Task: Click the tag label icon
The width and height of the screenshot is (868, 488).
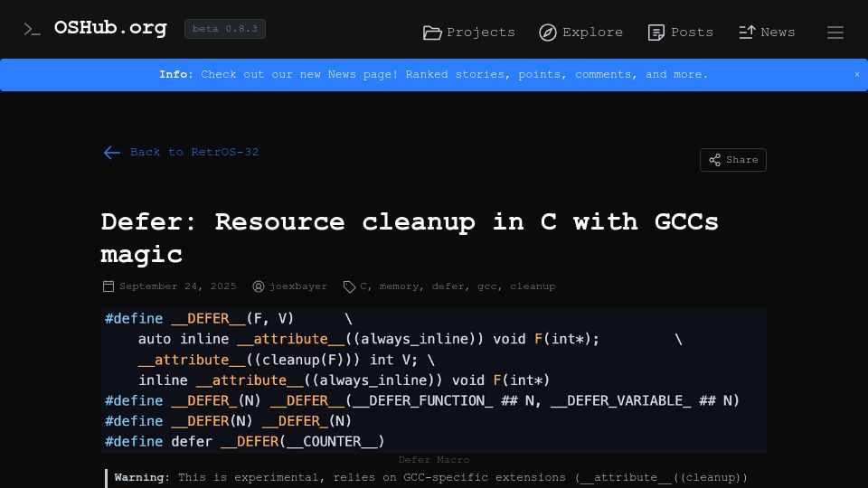Action: (x=349, y=286)
